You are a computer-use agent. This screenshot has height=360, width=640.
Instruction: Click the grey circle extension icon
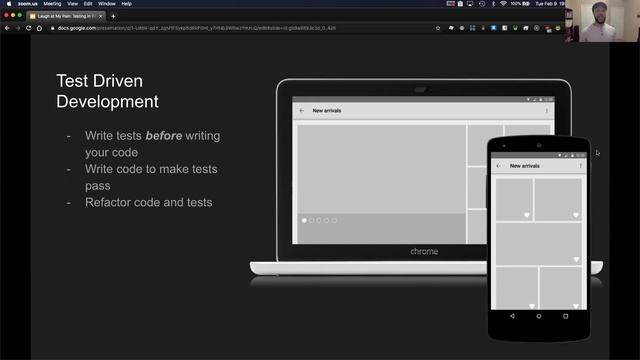tap(462, 28)
